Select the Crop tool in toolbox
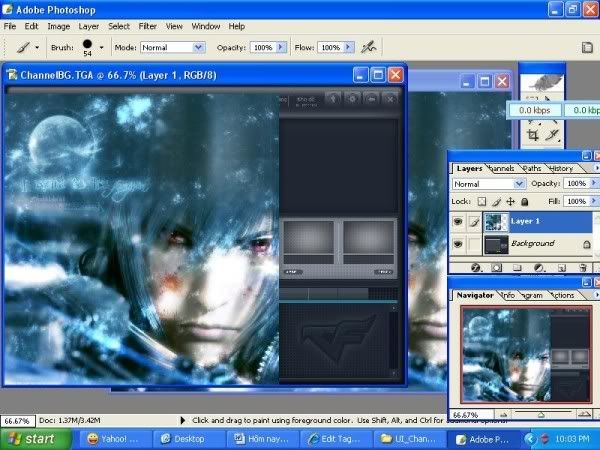The image size is (600, 450). 533,135
